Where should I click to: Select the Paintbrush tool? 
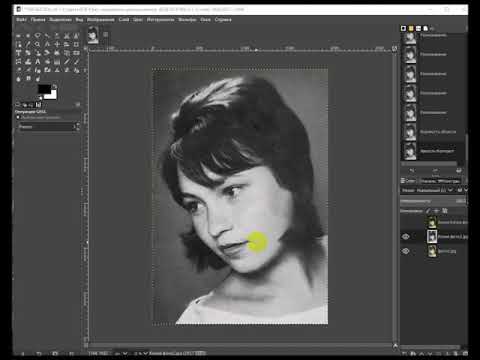76,61
